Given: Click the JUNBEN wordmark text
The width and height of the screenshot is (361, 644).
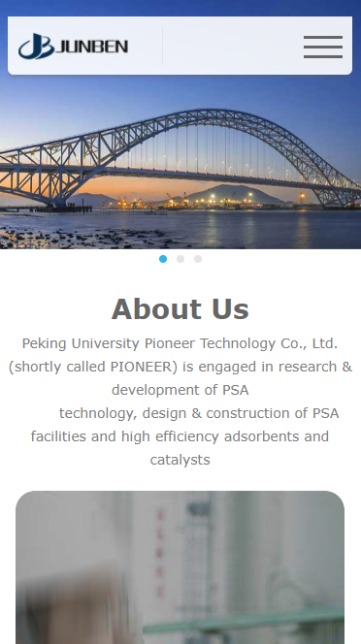Looking at the screenshot, I should coord(91,47).
